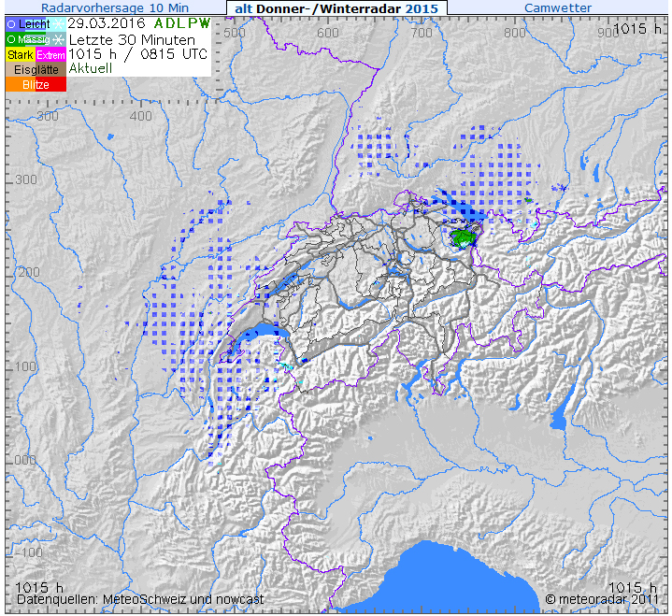This screenshot has width=672, height=616.
Task: Click the meteoradar 2011 copyright text
Action: [x=602, y=599]
